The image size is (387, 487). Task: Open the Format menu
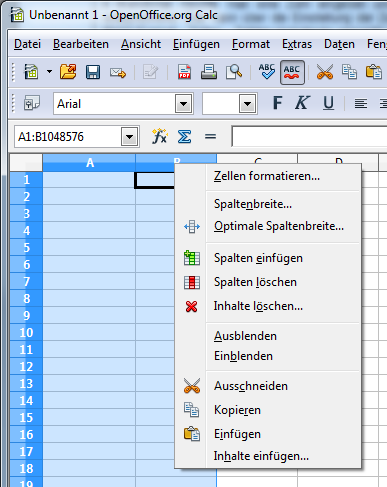(251, 44)
